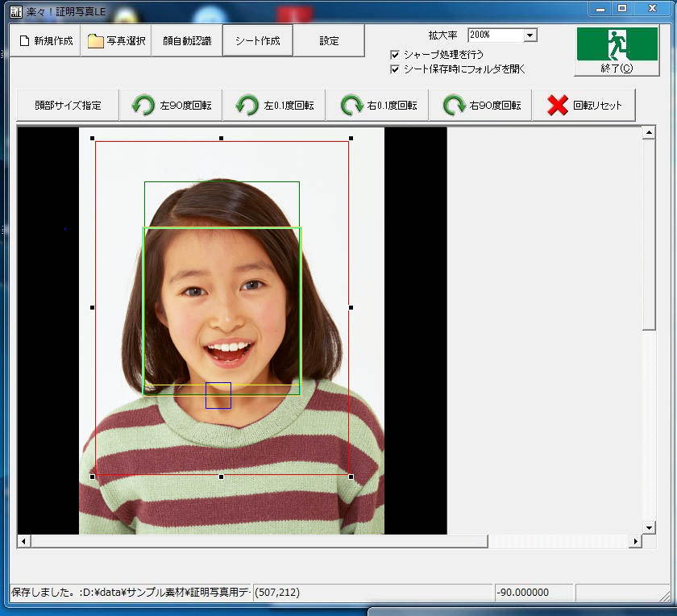
Task: Click the vertical scrollbar down arrow
Action: 649,527
